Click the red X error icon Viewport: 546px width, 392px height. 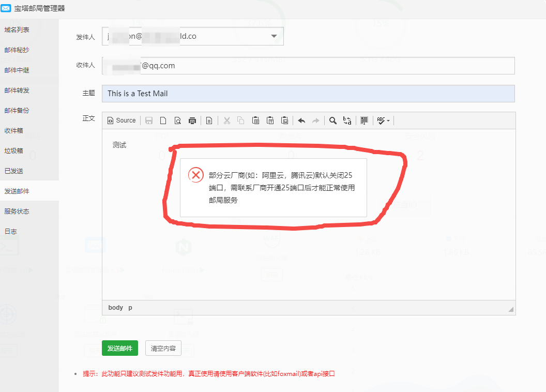196,175
